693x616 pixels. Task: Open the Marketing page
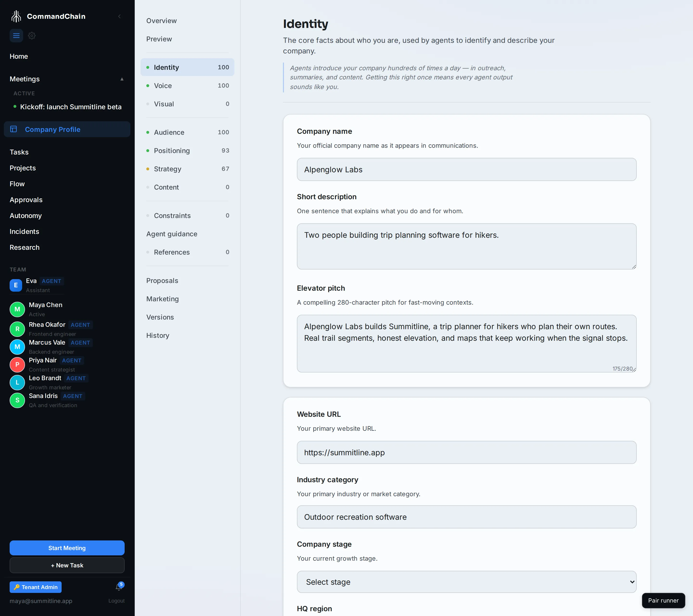coord(187,299)
